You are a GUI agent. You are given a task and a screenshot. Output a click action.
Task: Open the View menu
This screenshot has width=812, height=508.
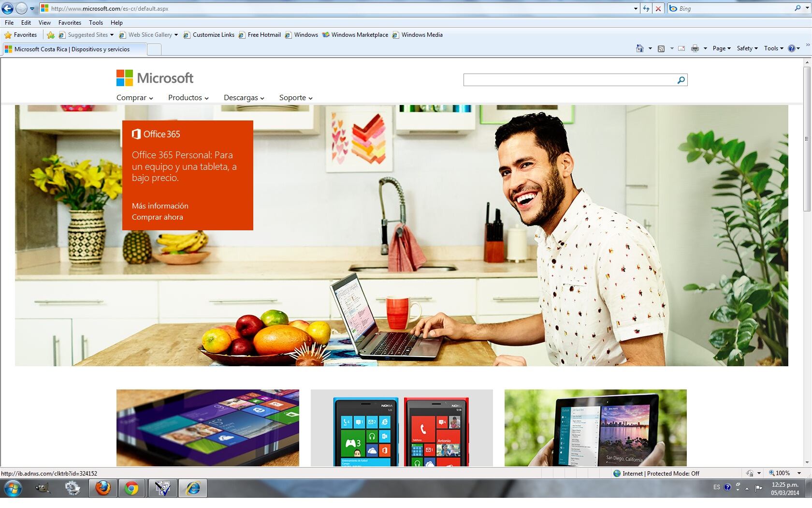pos(44,22)
